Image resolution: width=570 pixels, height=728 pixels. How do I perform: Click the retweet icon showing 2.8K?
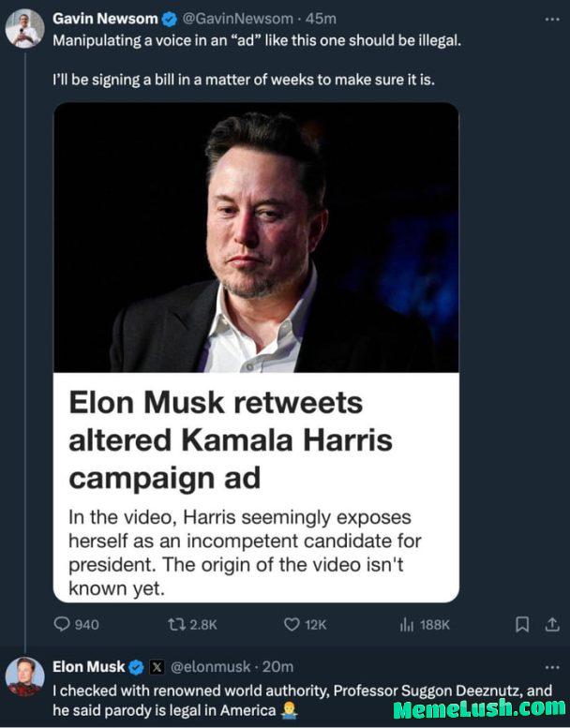point(173,624)
